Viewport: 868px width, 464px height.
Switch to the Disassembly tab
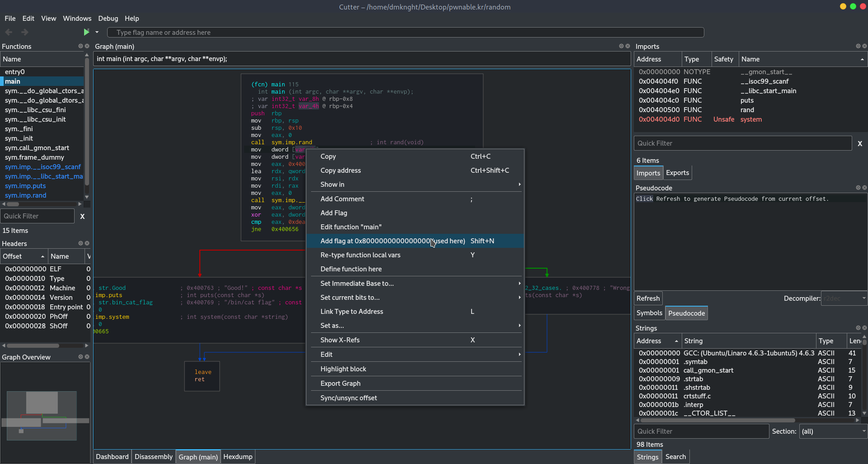(154, 457)
